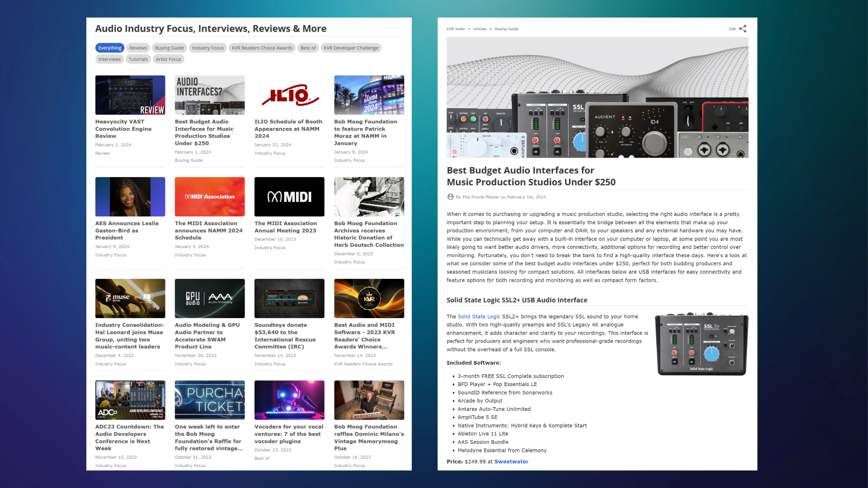This screenshot has height=488, width=868.
Task: Open the Audio Interfaces article thumbnail
Action: (210, 95)
